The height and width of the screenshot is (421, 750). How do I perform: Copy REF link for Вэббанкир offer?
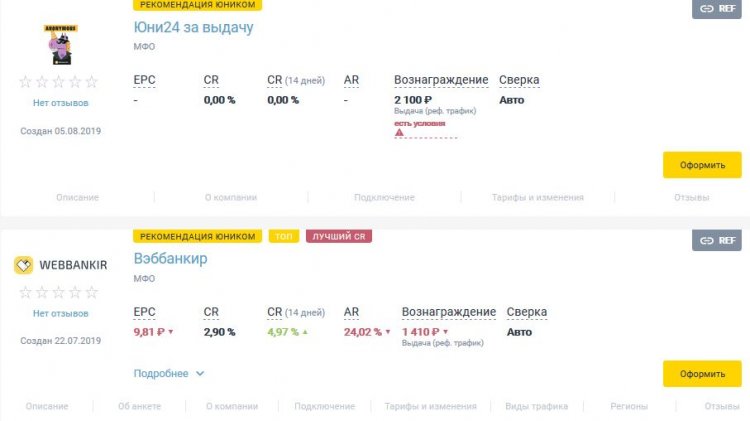point(717,240)
